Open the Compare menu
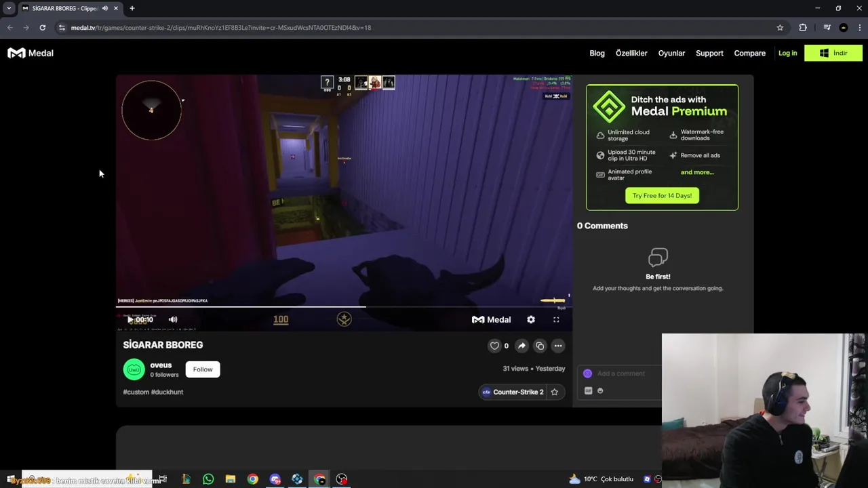 point(749,53)
